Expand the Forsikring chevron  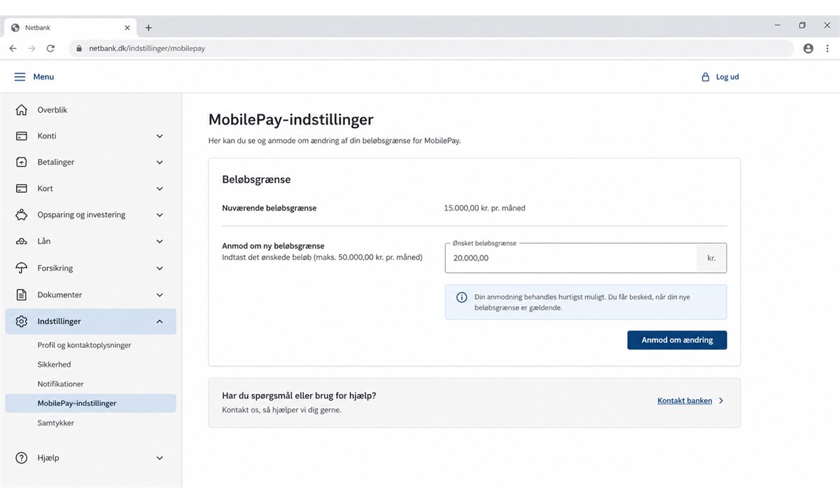click(x=160, y=268)
